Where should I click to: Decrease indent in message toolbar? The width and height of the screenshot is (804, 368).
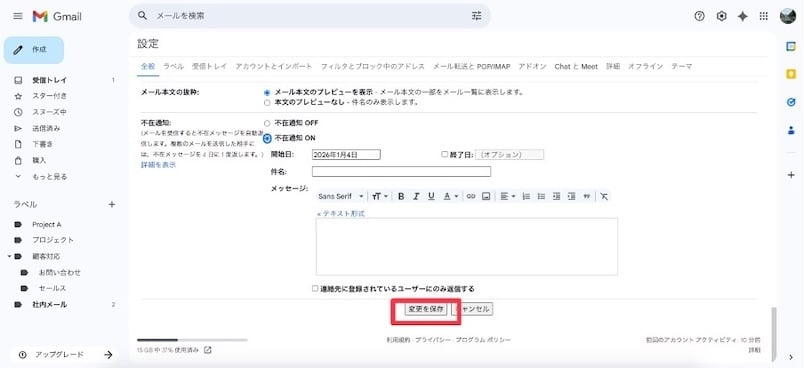556,196
